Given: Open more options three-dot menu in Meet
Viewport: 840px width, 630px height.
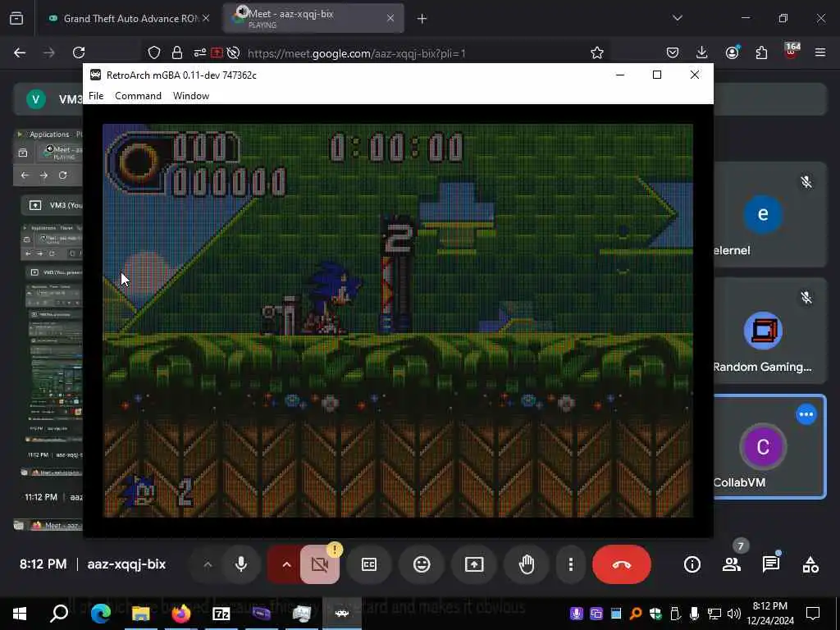Looking at the screenshot, I should coord(571,564).
